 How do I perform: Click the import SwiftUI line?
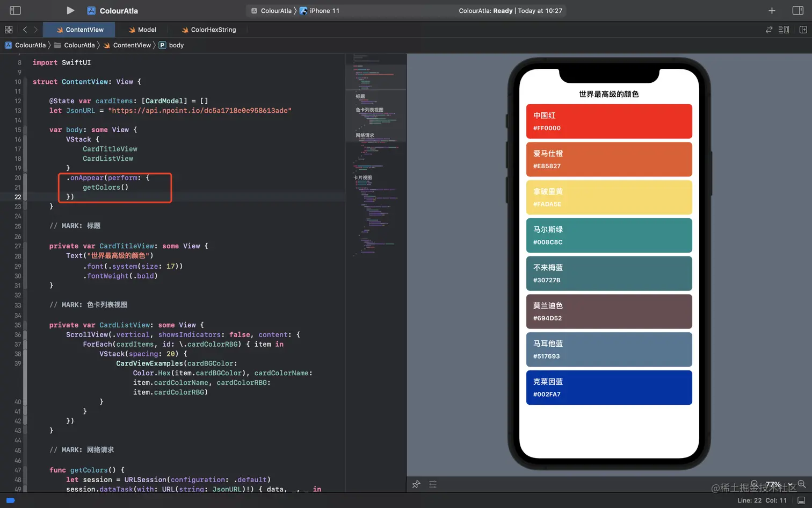pyautogui.click(x=62, y=62)
